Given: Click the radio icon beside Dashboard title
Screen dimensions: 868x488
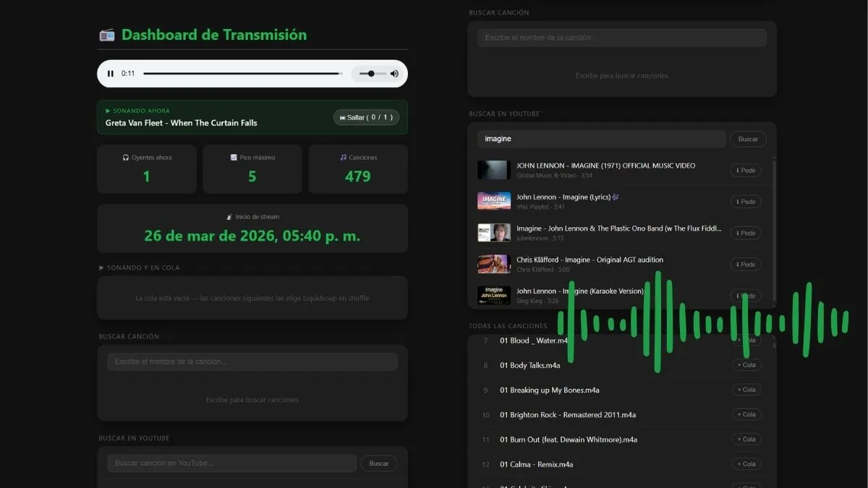Looking at the screenshot, I should point(107,35).
